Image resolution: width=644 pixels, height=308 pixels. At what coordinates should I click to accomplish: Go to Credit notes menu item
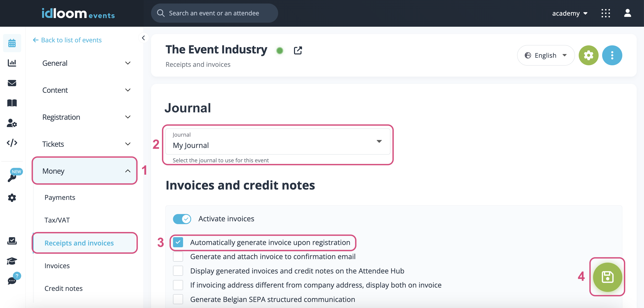[64, 288]
